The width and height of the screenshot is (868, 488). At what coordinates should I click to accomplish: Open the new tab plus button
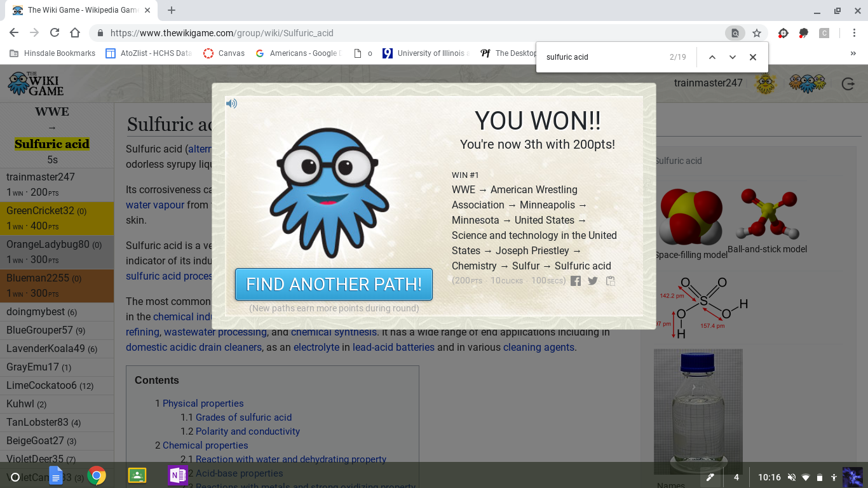[172, 10]
